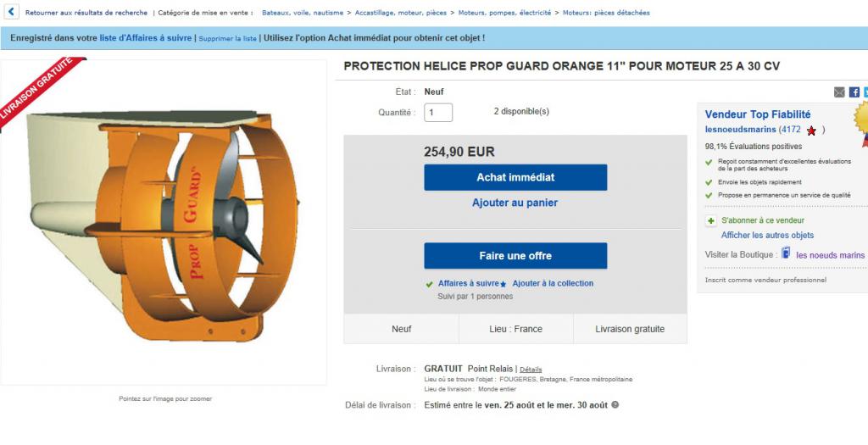
Task: Open Moteurs: pièces détachées breadcrumb category
Action: 606,13
